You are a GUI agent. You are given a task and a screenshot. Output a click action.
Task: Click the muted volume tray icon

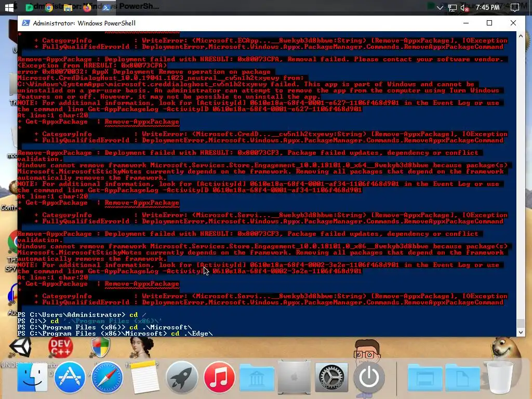pyautogui.click(x=464, y=8)
